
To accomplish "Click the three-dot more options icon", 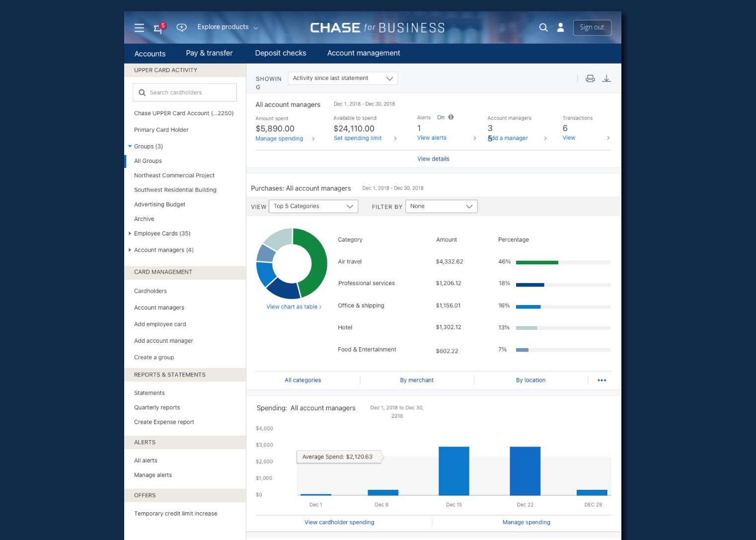I will point(602,380).
